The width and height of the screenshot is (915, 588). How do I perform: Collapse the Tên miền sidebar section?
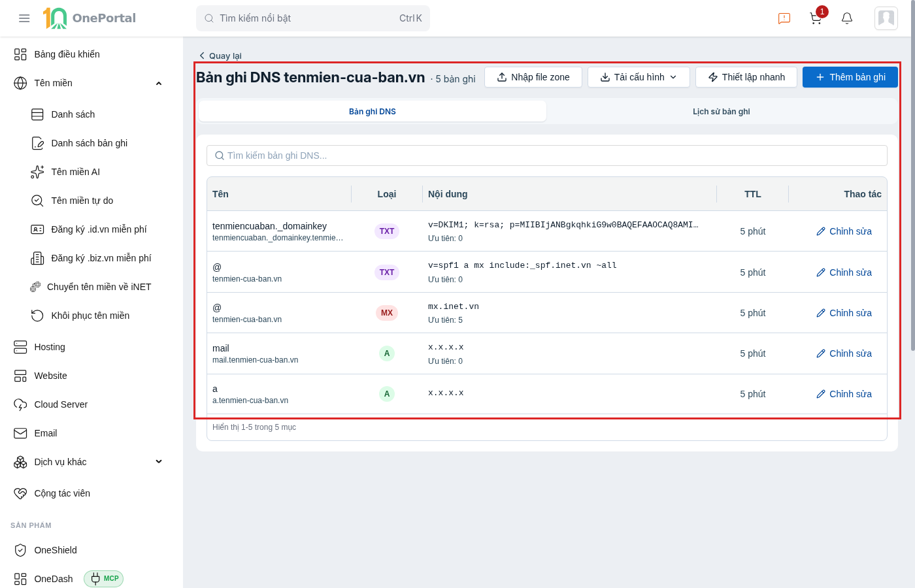(159, 83)
